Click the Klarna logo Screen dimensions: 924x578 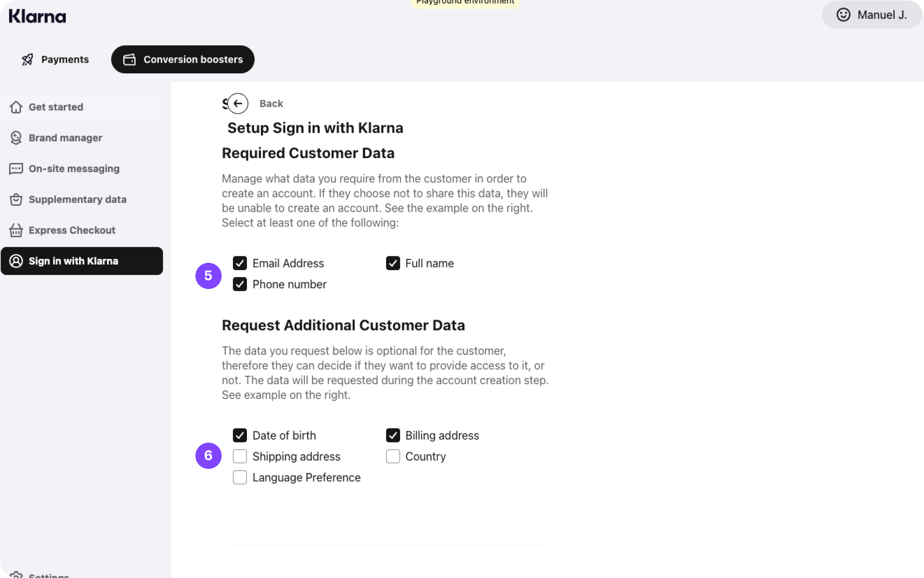[38, 17]
